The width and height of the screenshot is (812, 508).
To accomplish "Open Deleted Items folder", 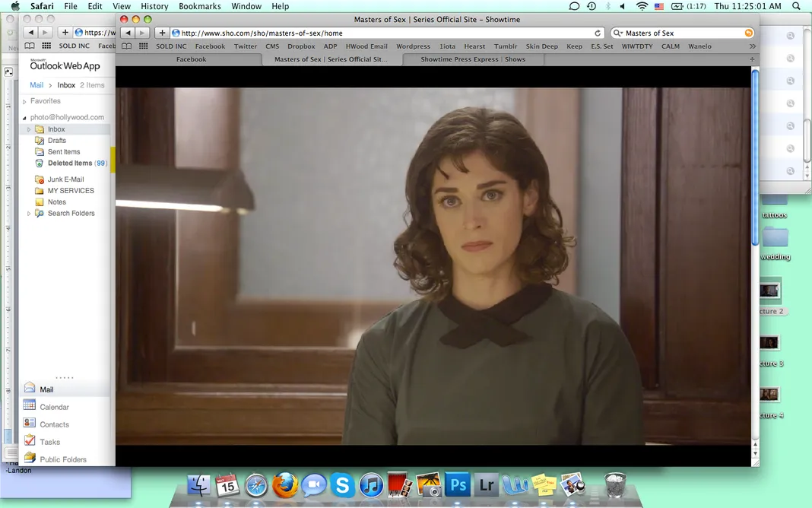I will (71, 163).
